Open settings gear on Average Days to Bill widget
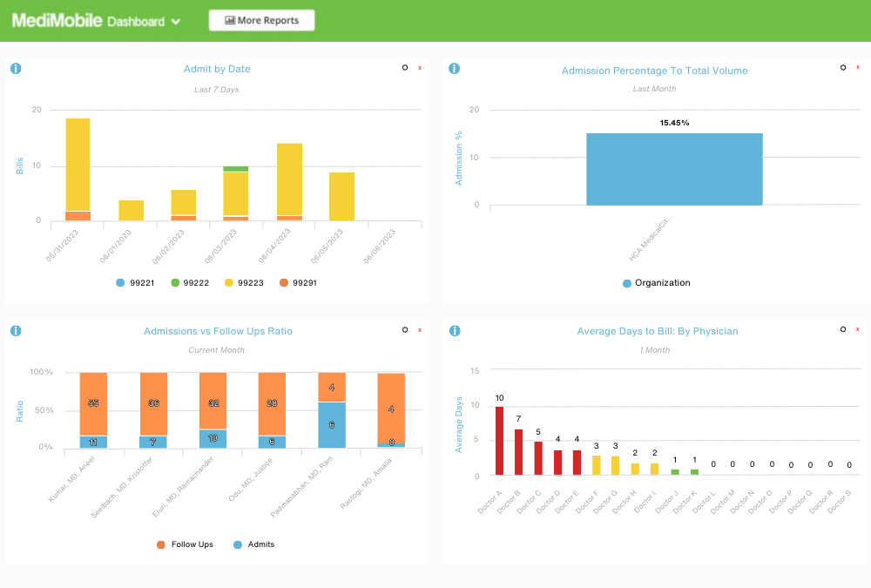The height and width of the screenshot is (588, 871). pos(842,329)
